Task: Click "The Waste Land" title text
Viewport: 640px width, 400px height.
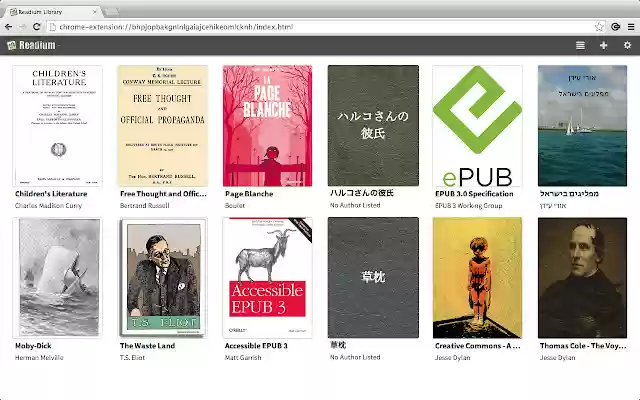Action: 147,346
